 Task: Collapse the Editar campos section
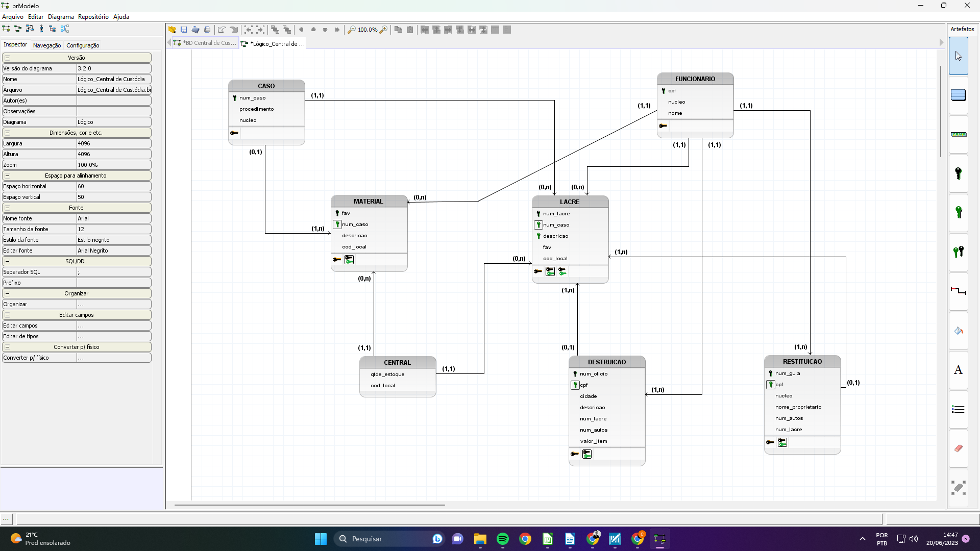coord(7,315)
